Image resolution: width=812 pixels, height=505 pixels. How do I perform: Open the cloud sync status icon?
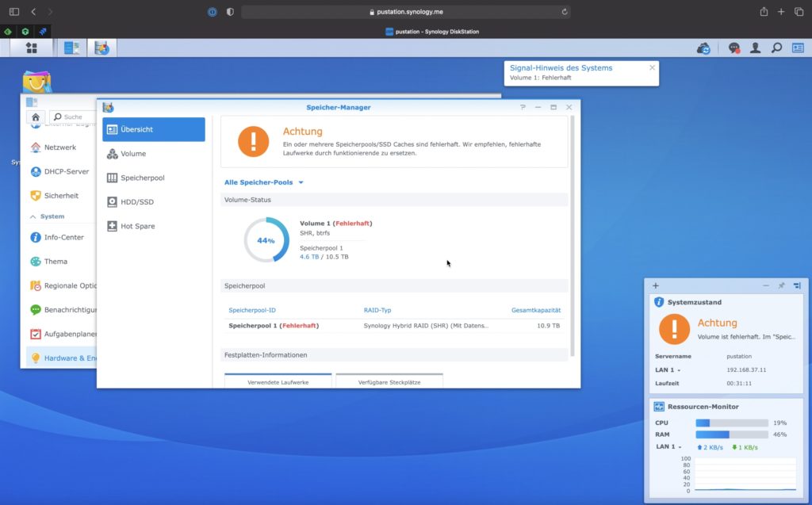[x=703, y=48]
